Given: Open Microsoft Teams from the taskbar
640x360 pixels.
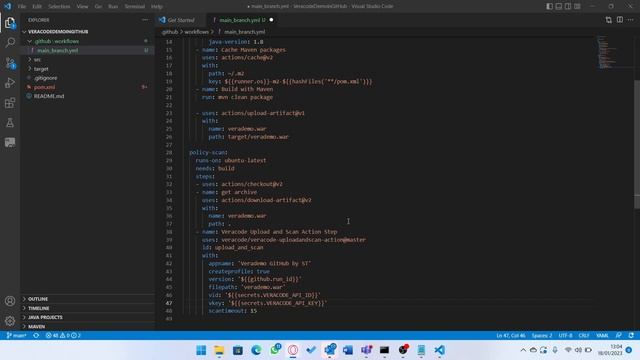Looking at the screenshot, I should click(x=366, y=350).
